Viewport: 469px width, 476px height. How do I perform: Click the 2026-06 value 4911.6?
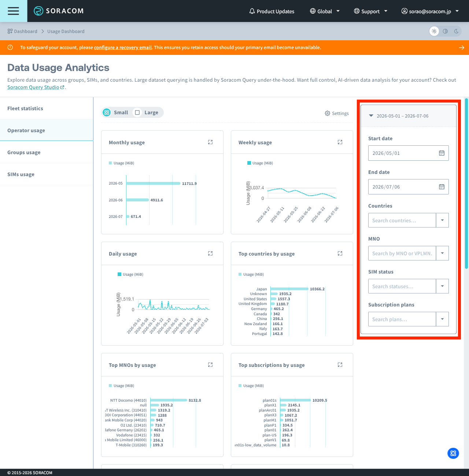point(157,200)
